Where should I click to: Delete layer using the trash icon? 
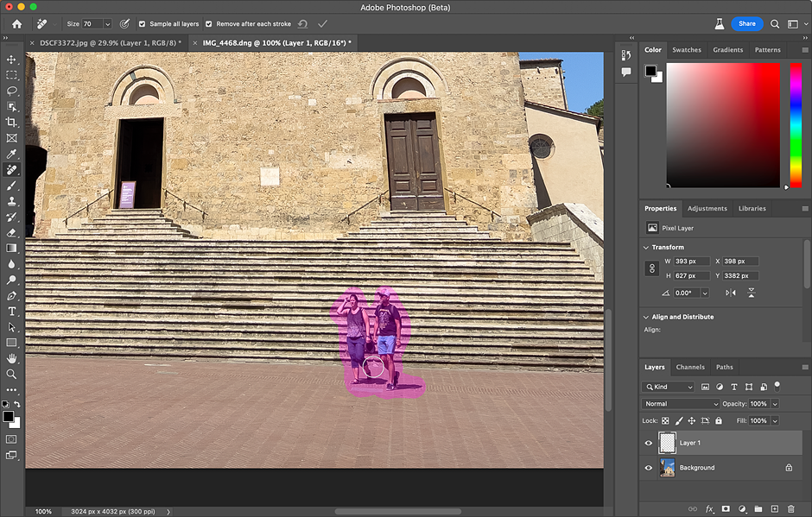[790, 509]
